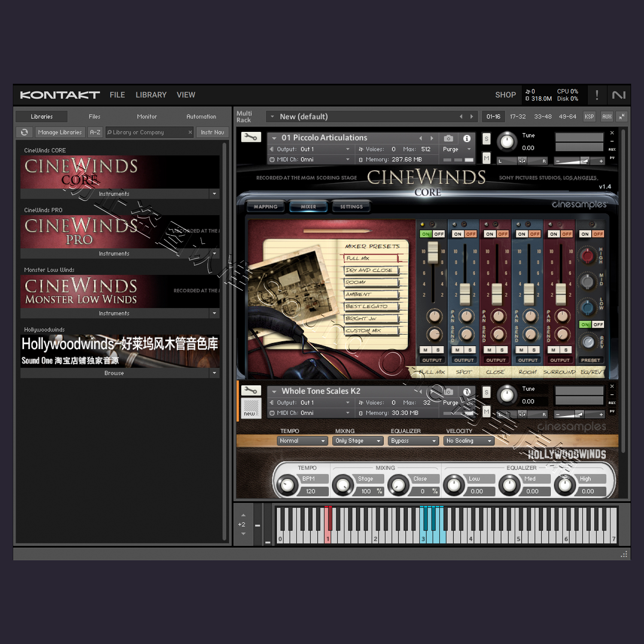Shift keyboard octave up arrow
Screen dimensions: 644x644
pos(243,515)
